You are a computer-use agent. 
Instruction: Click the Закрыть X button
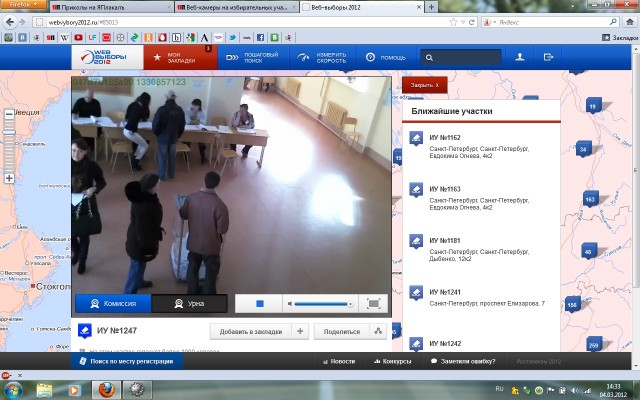coord(424,85)
